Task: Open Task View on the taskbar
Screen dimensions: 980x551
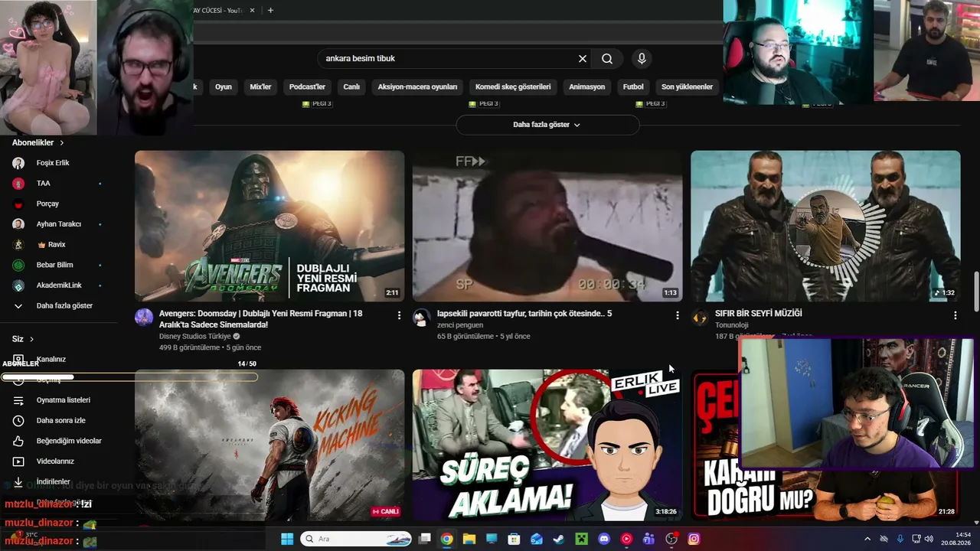Action: click(x=425, y=539)
